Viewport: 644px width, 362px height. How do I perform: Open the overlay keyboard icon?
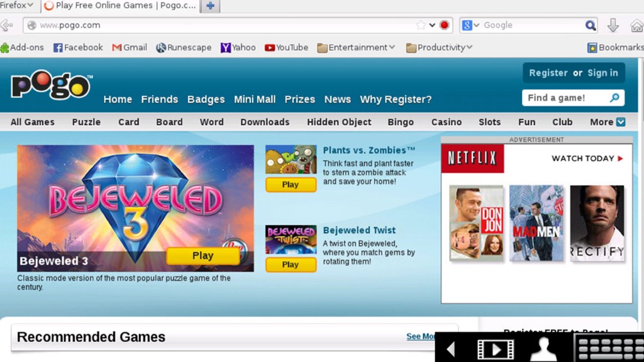click(x=610, y=349)
